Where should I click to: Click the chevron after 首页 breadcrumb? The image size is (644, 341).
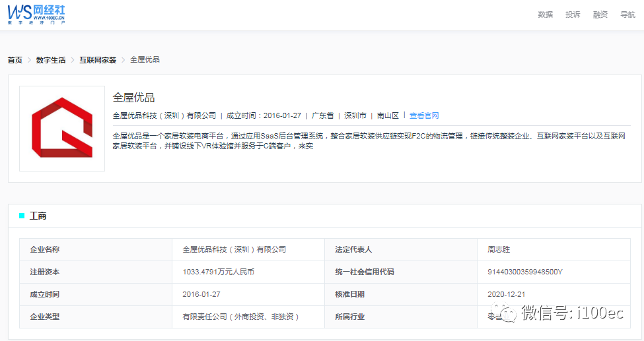pyautogui.click(x=29, y=60)
